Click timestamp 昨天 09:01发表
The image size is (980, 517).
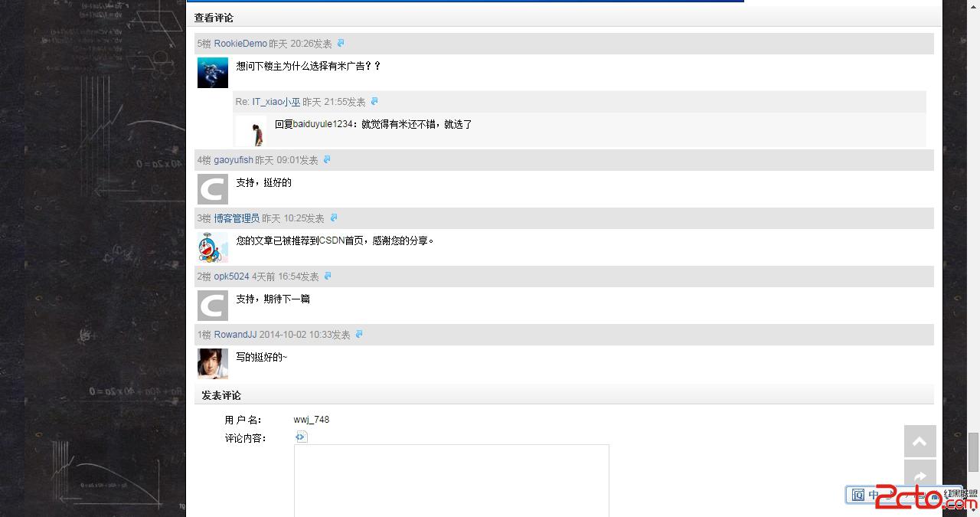[x=286, y=160]
